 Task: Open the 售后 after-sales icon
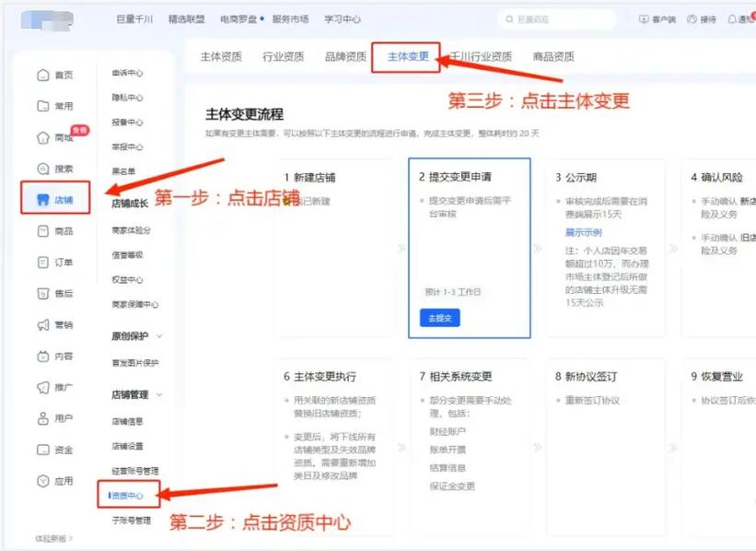coord(43,293)
